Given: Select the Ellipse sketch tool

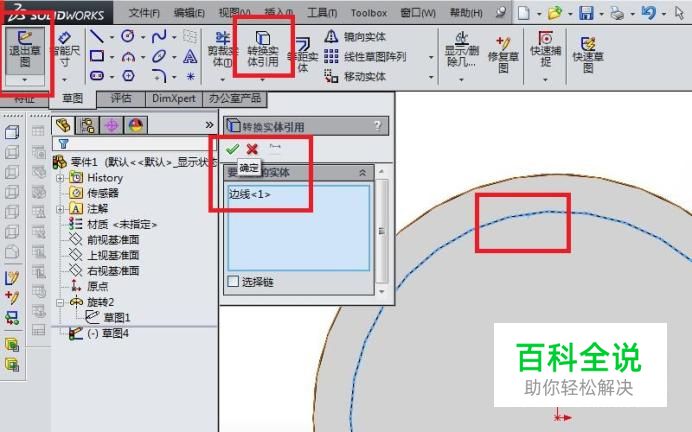Looking at the screenshot, I should pos(159,56).
